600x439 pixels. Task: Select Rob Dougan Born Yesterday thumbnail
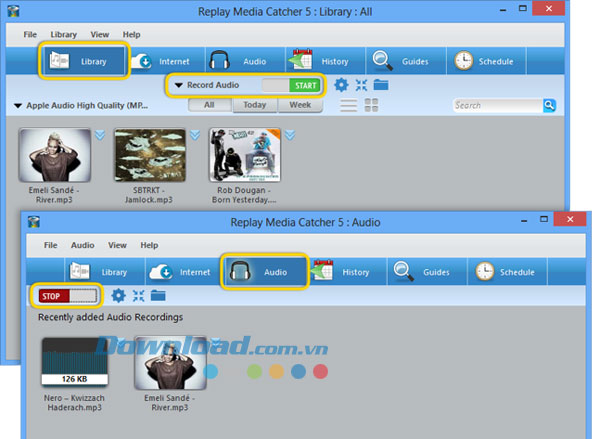245,155
